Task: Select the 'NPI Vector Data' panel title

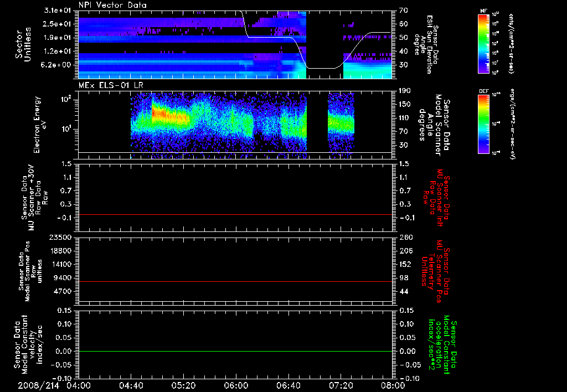Action: tap(112, 5)
